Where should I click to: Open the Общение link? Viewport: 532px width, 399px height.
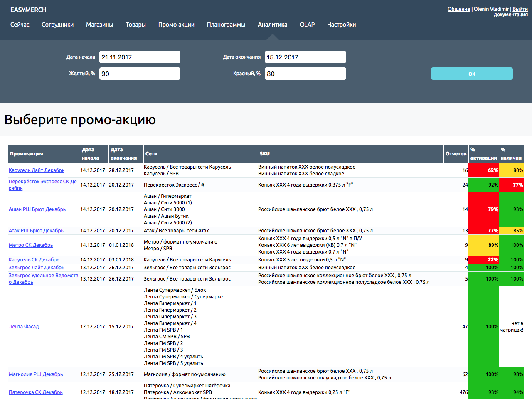click(x=458, y=9)
